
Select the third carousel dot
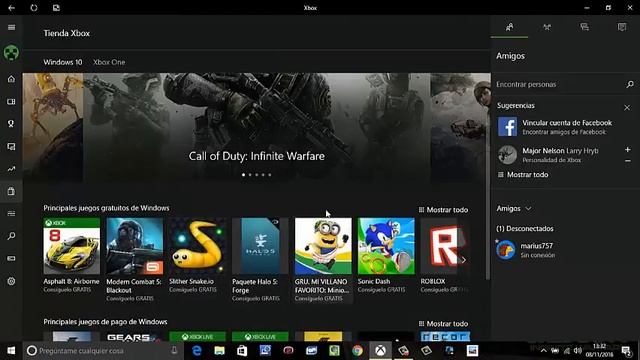click(x=257, y=175)
